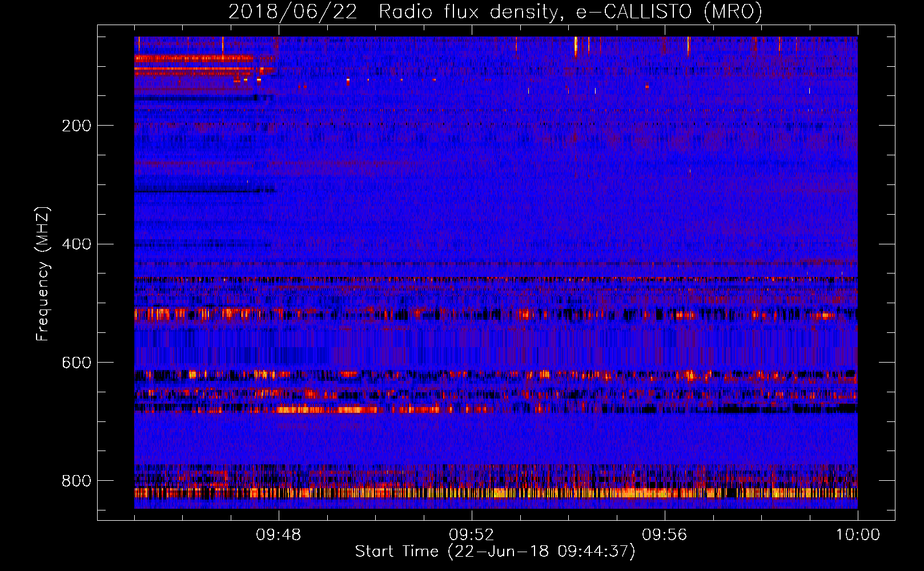924x571 pixels.
Task: Click the 600 frequency tick label
Action: 77,363
